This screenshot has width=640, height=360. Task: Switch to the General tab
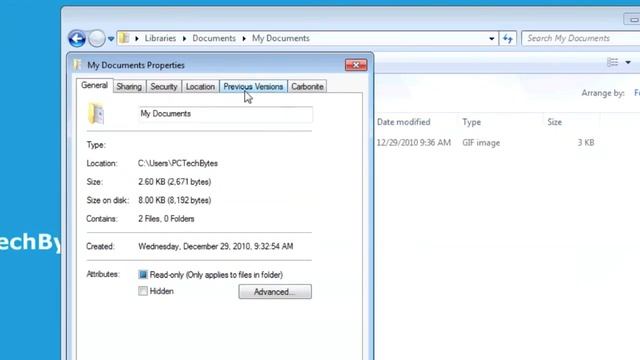point(94,85)
